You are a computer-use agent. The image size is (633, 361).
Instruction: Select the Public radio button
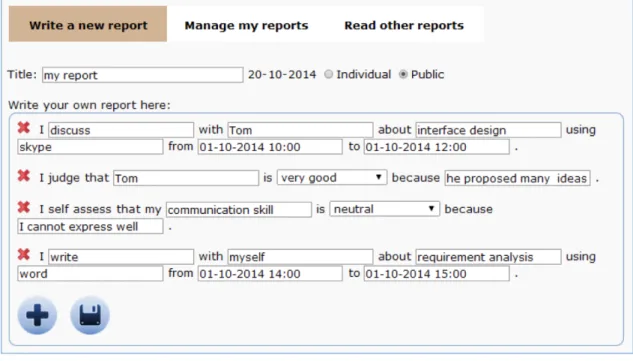[x=403, y=74]
